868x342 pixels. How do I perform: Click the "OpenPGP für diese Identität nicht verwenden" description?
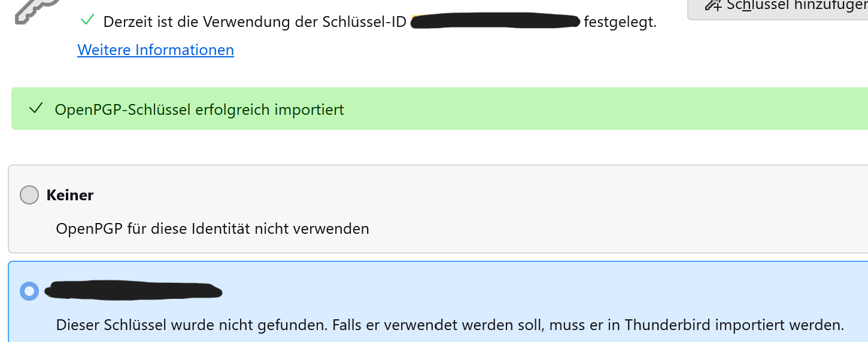pyautogui.click(x=213, y=228)
